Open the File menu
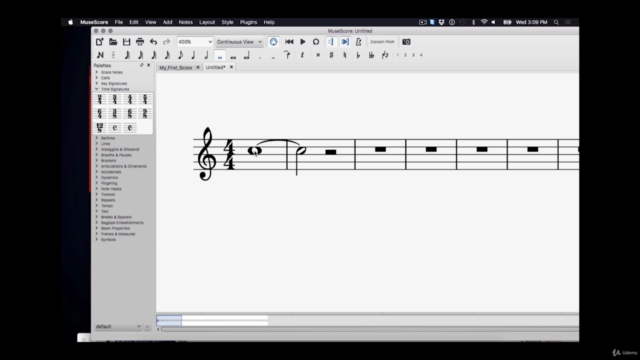 pyautogui.click(x=119, y=22)
